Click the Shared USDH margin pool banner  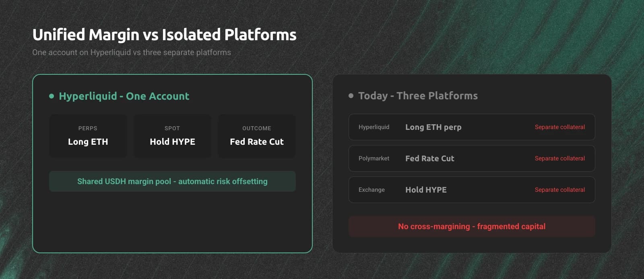coord(172,181)
